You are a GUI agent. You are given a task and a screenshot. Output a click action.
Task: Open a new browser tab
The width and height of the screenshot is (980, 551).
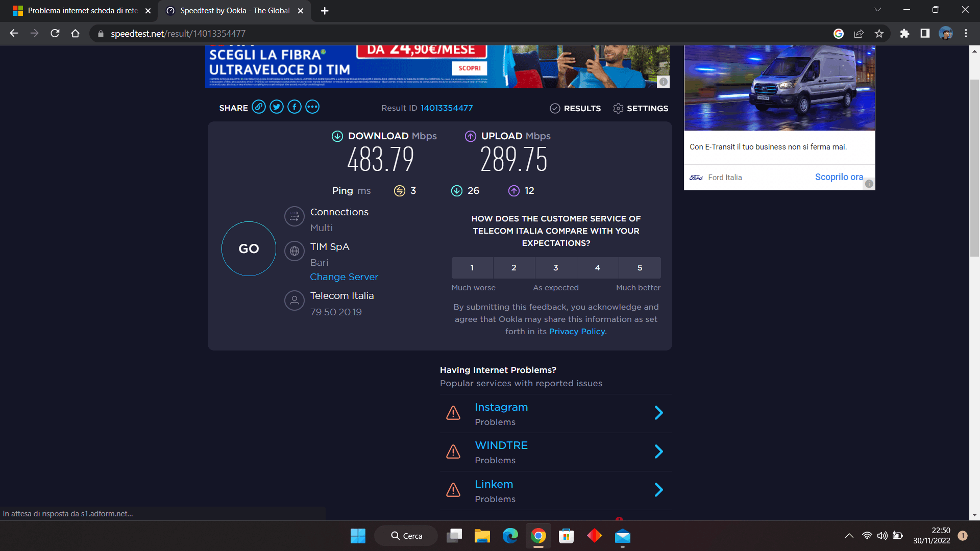pos(325,11)
